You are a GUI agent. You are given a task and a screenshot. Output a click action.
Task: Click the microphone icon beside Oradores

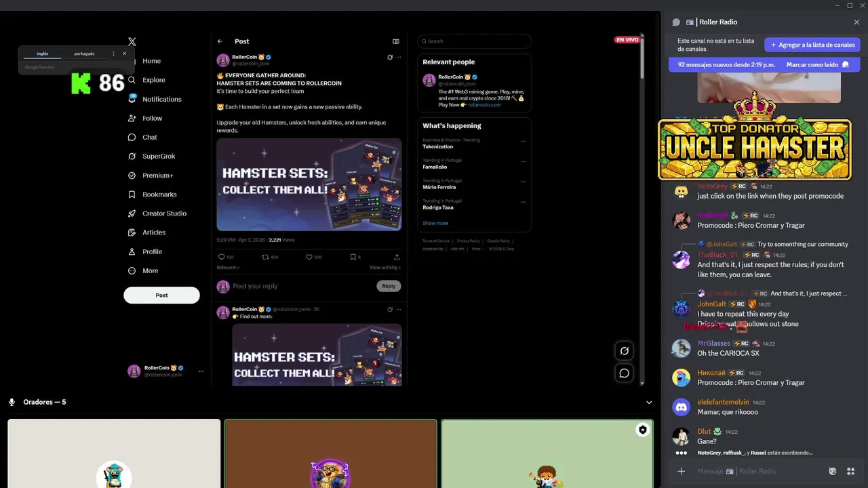(12, 402)
